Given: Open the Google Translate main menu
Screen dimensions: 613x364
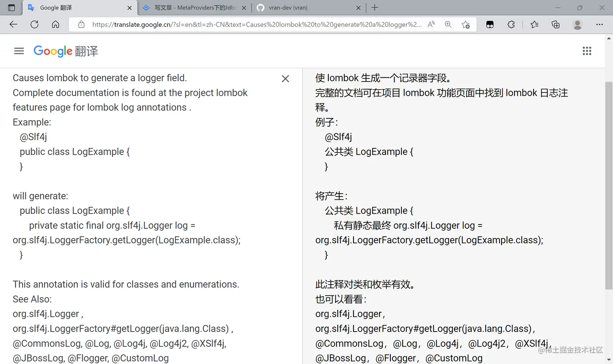Looking at the screenshot, I should coord(19,51).
